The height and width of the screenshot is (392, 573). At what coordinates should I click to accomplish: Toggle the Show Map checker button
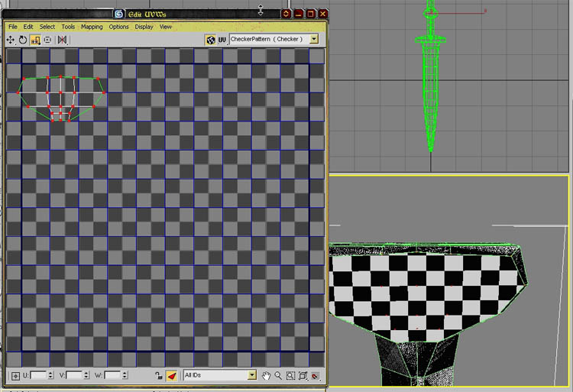[210, 39]
